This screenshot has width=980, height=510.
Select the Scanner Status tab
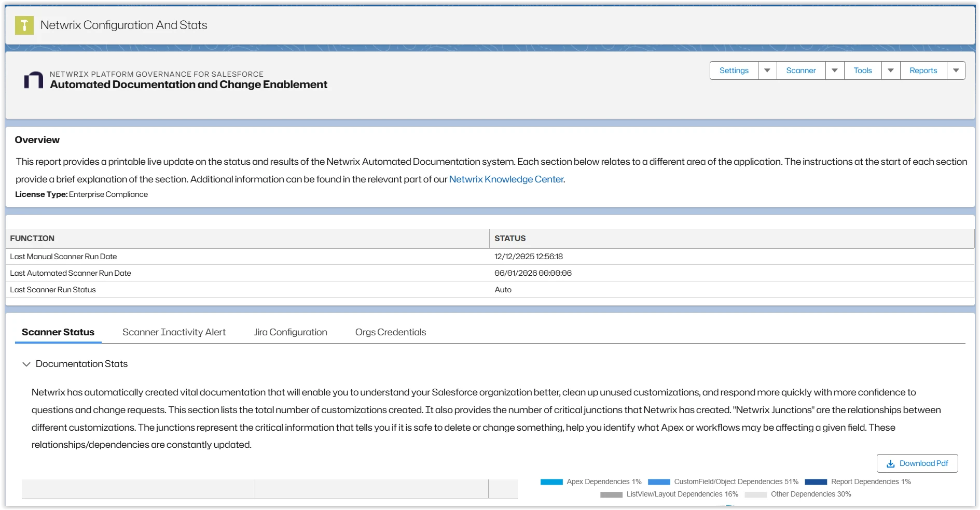58,332
